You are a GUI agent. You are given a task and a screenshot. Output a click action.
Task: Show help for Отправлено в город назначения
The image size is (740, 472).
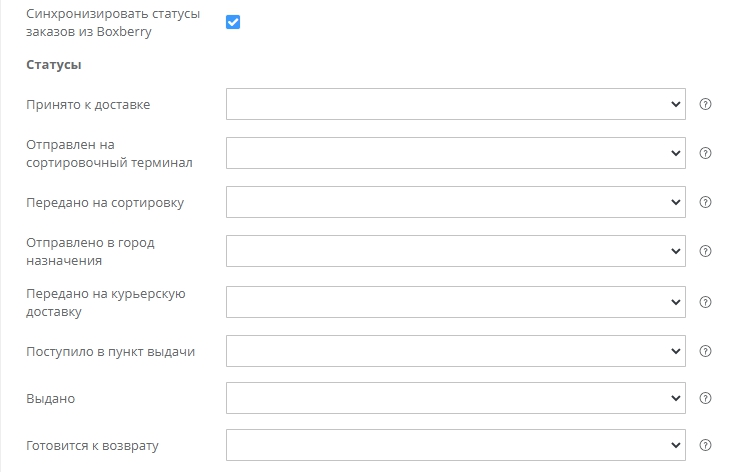705,251
